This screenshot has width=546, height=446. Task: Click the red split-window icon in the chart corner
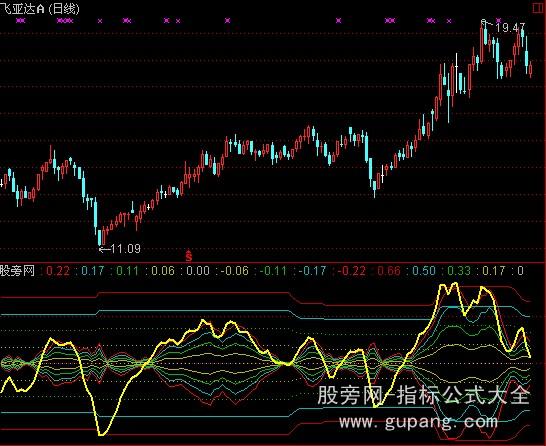(x=539, y=8)
